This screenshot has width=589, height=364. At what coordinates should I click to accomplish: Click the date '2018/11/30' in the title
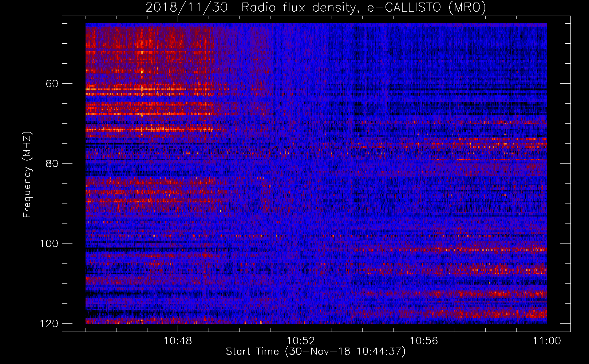(x=187, y=8)
